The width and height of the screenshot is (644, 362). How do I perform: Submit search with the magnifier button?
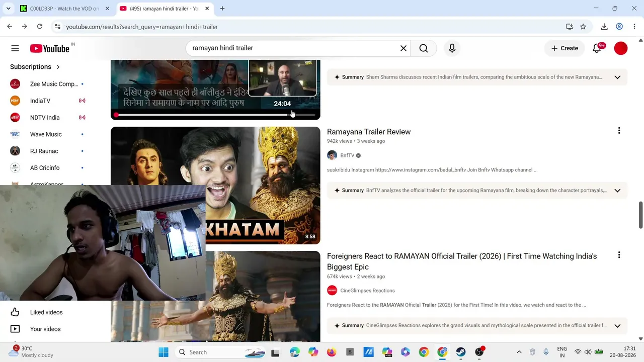coord(424,48)
